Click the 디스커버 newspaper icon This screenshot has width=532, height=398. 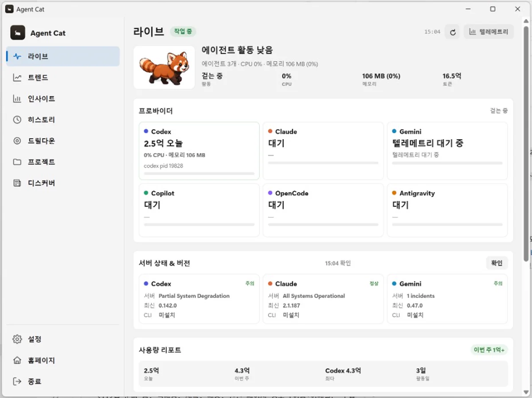point(17,183)
